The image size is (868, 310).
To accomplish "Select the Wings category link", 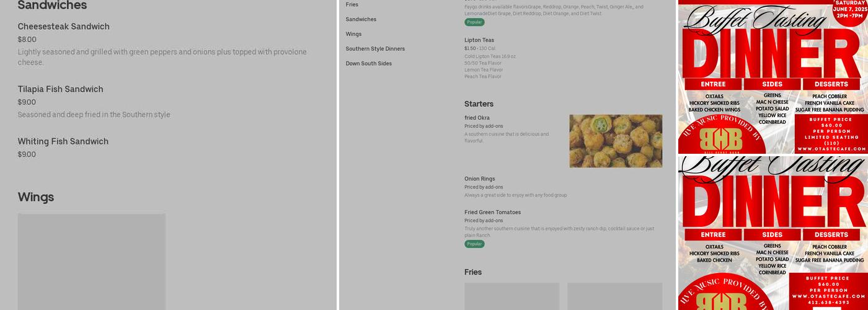I will [x=353, y=34].
